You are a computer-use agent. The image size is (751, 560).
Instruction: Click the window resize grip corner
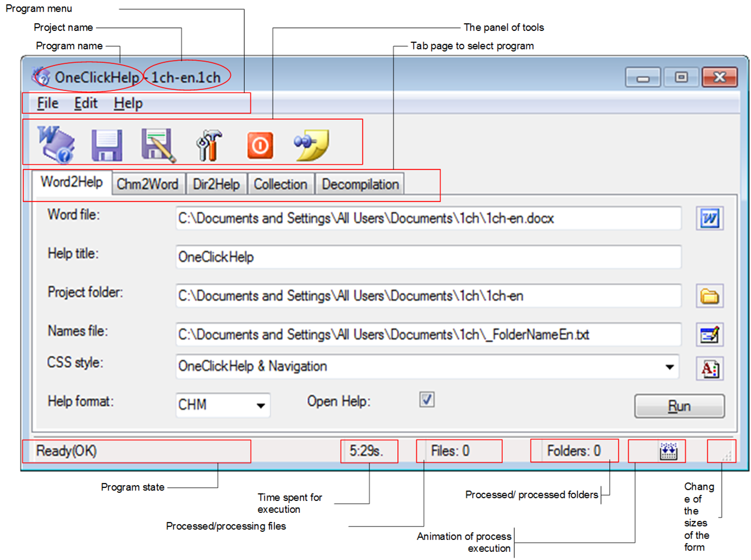[727, 456]
